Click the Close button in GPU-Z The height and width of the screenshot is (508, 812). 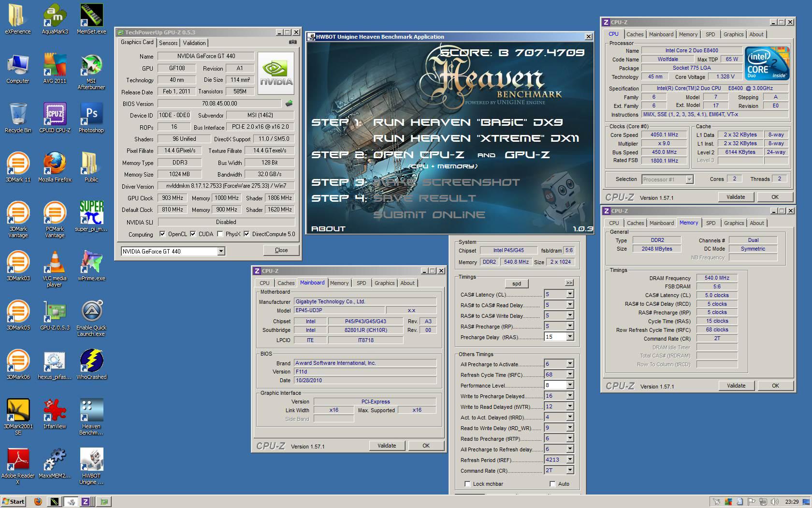click(281, 250)
